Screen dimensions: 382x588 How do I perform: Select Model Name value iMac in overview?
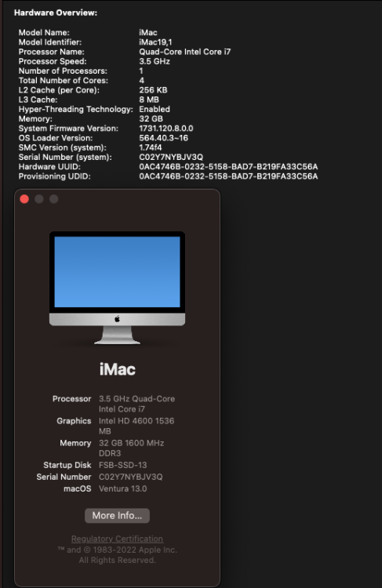(x=148, y=33)
